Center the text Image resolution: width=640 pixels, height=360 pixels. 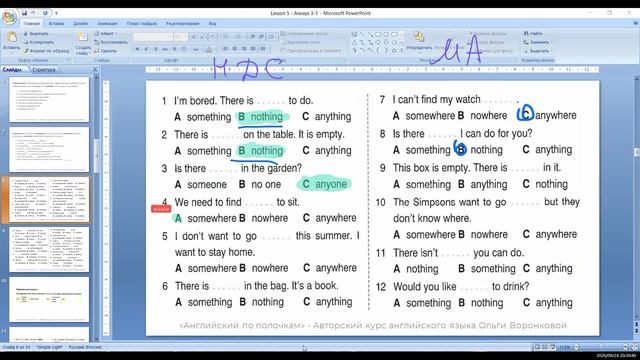click(235, 49)
